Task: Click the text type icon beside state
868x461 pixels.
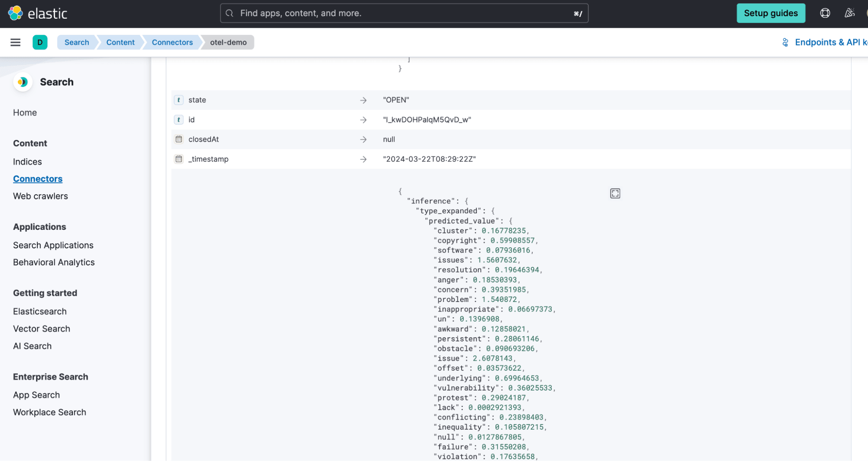Action: 178,100
